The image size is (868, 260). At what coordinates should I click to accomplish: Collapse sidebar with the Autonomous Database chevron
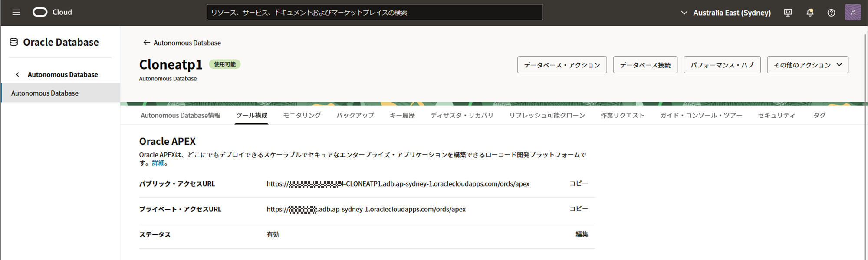[17, 75]
